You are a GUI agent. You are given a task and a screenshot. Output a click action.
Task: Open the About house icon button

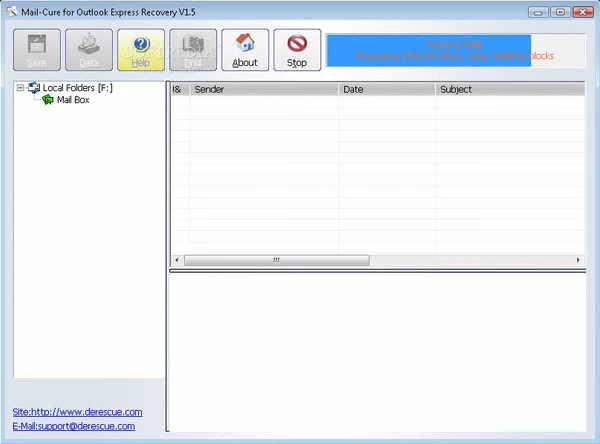(x=245, y=50)
